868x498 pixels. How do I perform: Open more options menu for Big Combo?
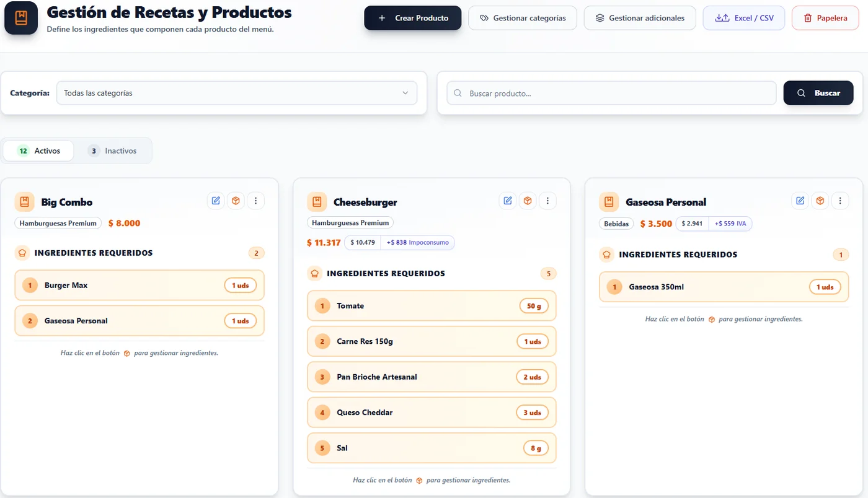click(256, 201)
